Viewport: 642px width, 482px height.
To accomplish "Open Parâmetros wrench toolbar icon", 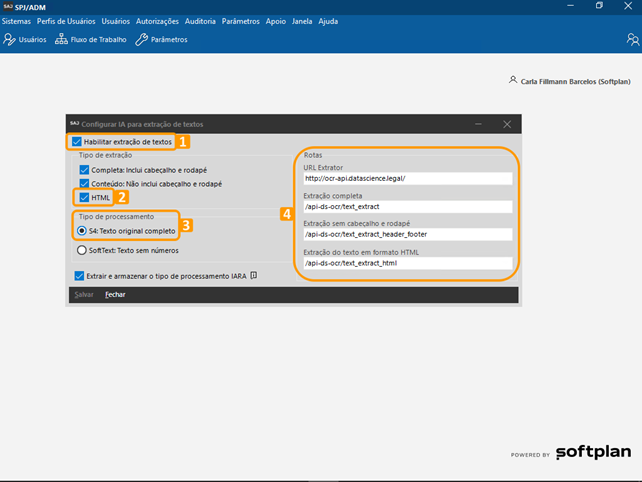I will 161,40.
